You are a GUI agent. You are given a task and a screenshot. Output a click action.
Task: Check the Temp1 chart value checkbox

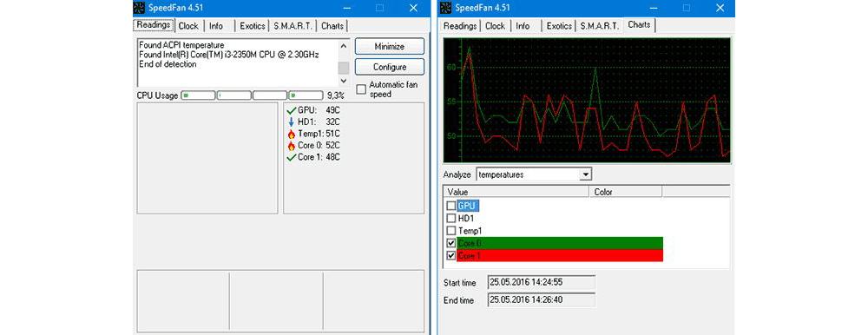click(451, 230)
